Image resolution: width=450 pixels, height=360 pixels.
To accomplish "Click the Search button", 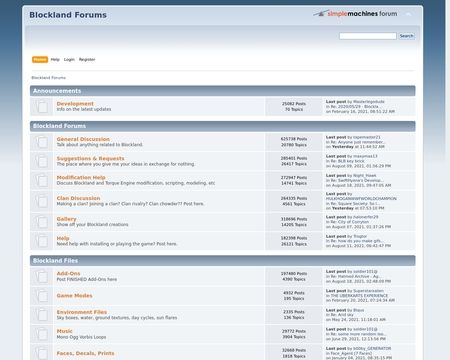I will (x=407, y=36).
